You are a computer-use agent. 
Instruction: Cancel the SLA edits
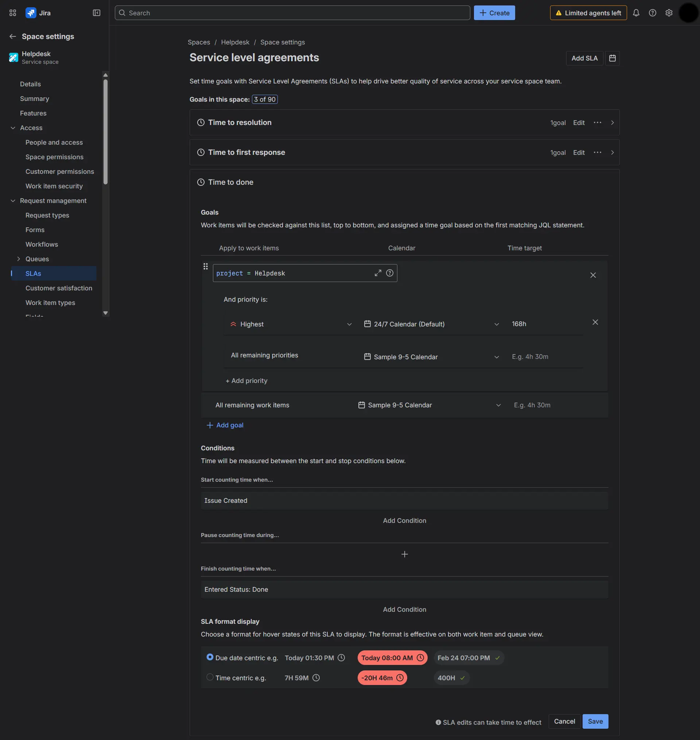564,721
